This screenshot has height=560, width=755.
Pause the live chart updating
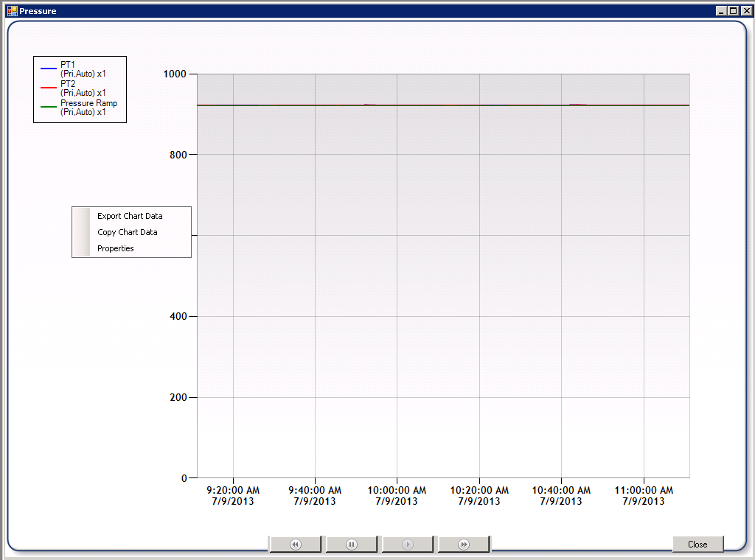(352, 545)
